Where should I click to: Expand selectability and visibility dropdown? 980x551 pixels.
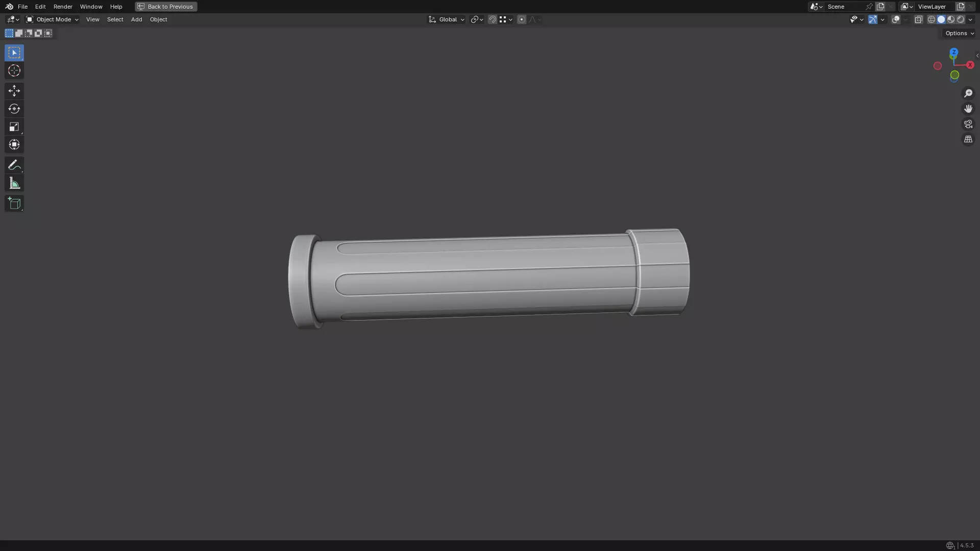(856, 19)
